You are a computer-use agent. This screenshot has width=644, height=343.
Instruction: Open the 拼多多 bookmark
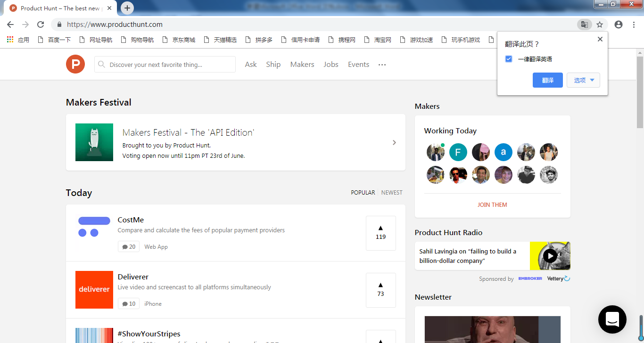pyautogui.click(x=259, y=40)
